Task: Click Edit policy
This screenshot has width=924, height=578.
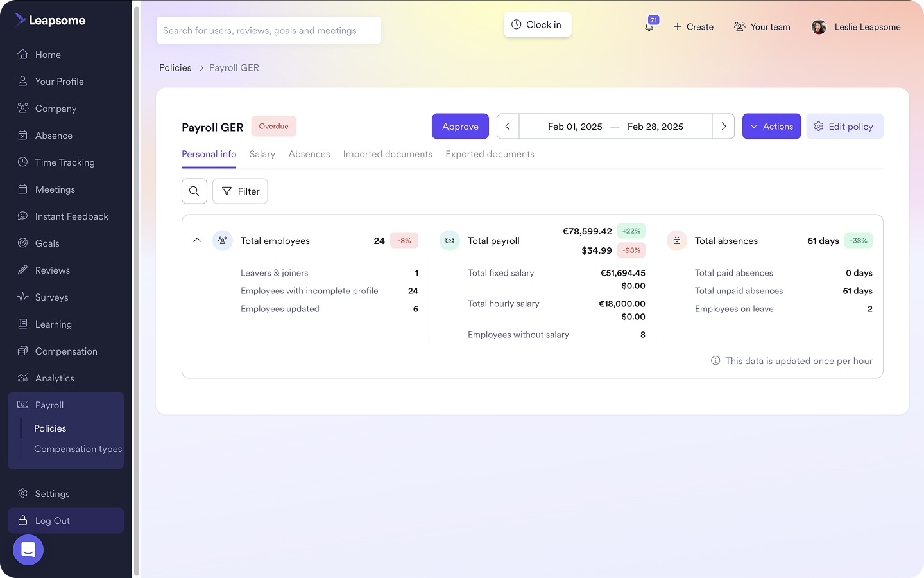Action: [844, 126]
